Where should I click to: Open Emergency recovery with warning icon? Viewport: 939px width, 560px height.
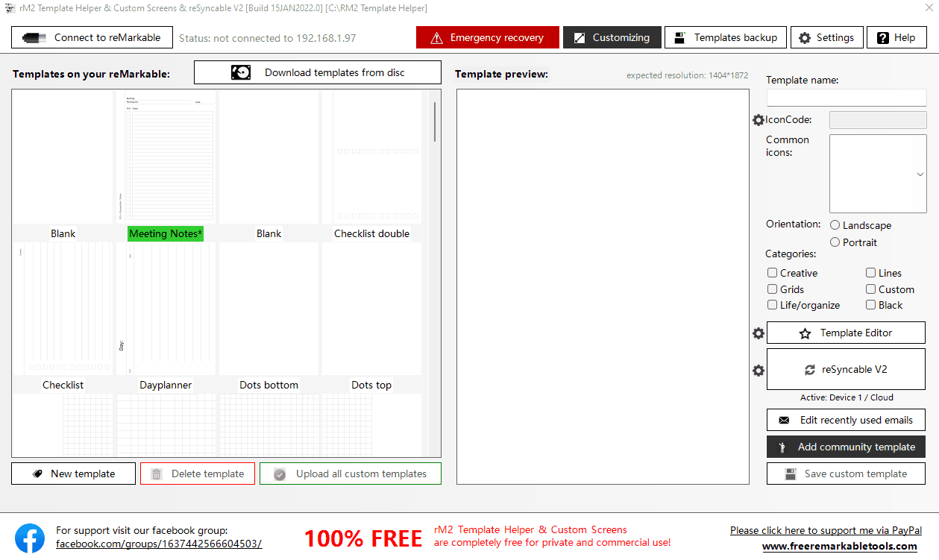487,37
